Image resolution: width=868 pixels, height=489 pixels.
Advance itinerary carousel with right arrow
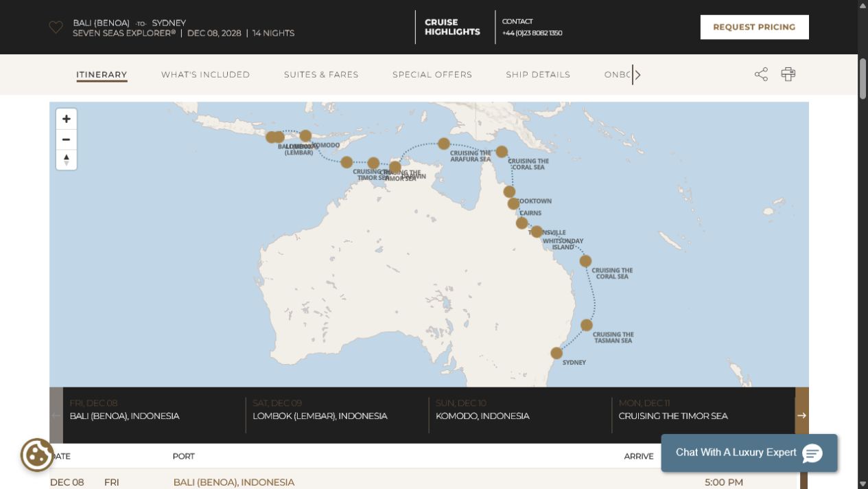click(x=801, y=416)
